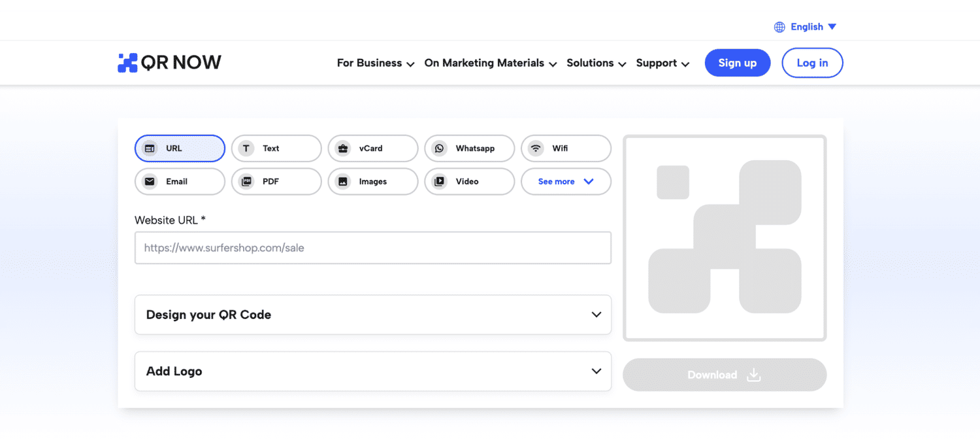Screen dimensions: 980x444
Task: Select the Video QR type
Action: (x=469, y=182)
